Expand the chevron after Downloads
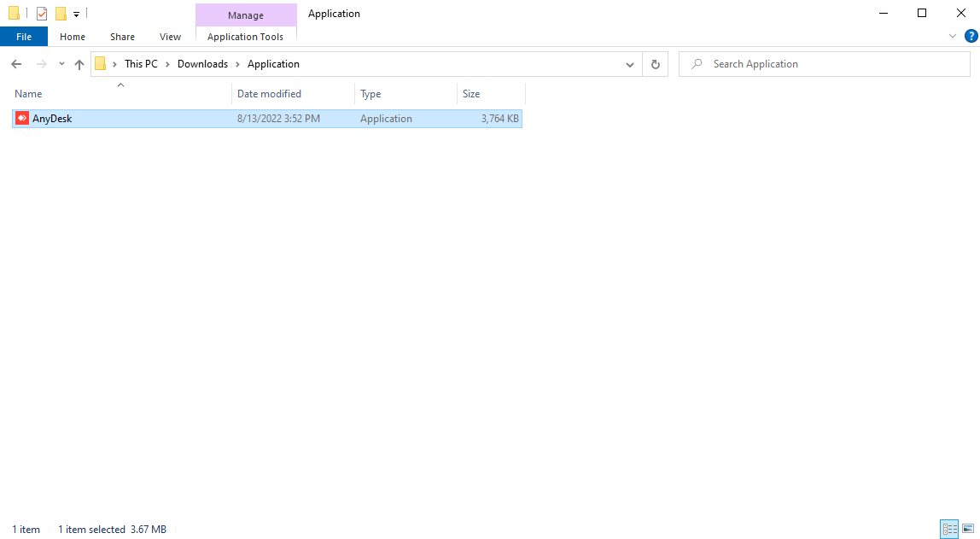980x539 pixels. tap(237, 64)
